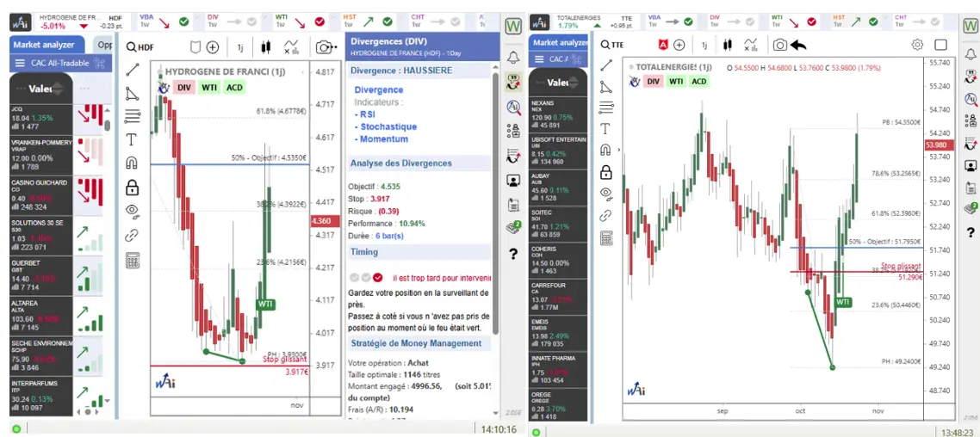
Task: Open the calculator in HDF chart toolbar
Action: 132,260
